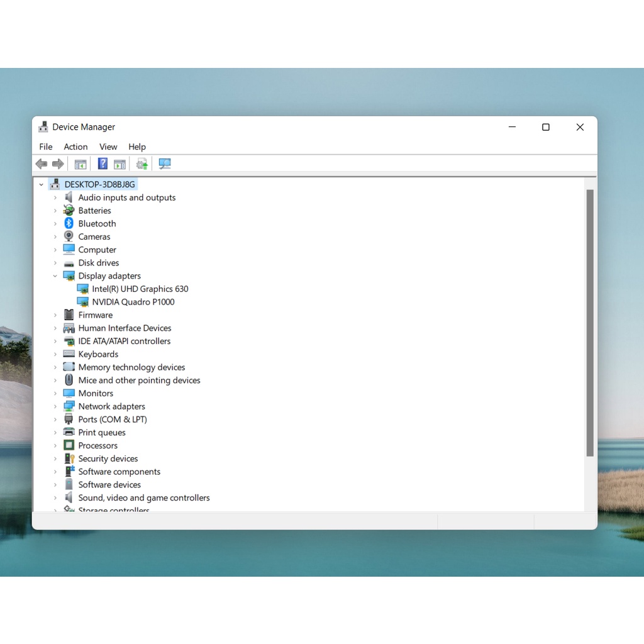Screen dimensions: 644x644
Task: Expand the Audio inputs and outputs category
Action: (x=55, y=197)
